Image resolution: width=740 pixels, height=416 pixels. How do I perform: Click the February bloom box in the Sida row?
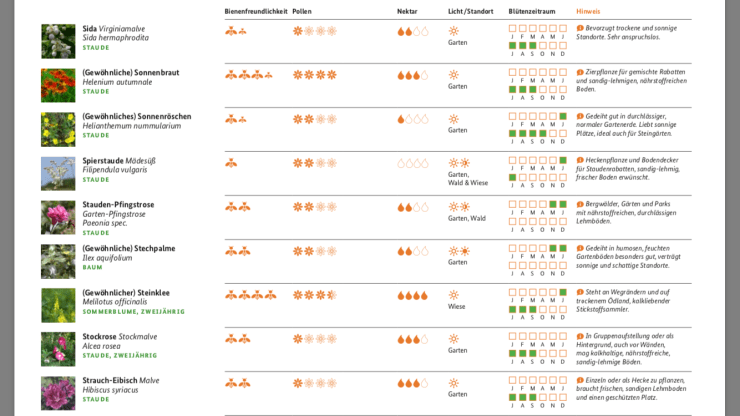pyautogui.click(x=524, y=26)
